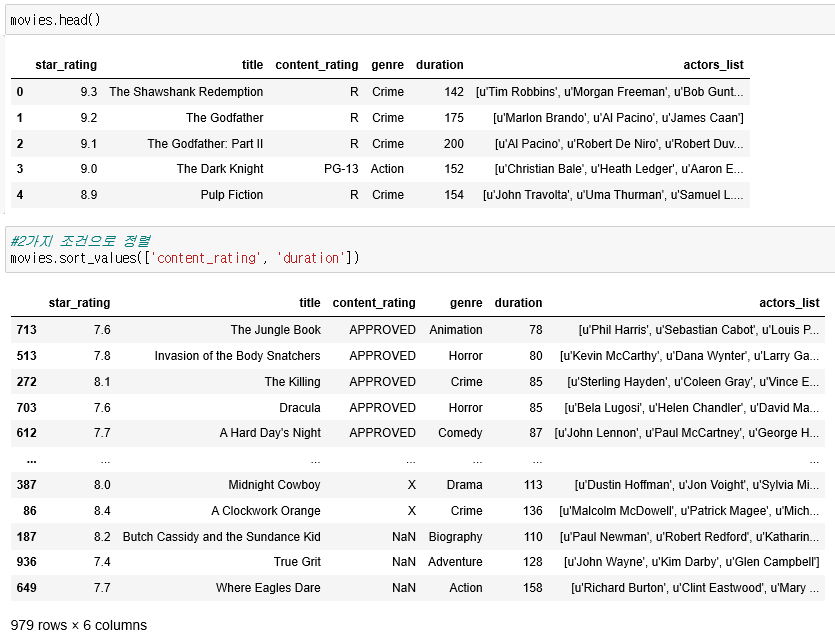The width and height of the screenshot is (835, 642).
Task: Click 'The Shawshank Redemption' title cell
Action: pyautogui.click(x=186, y=92)
